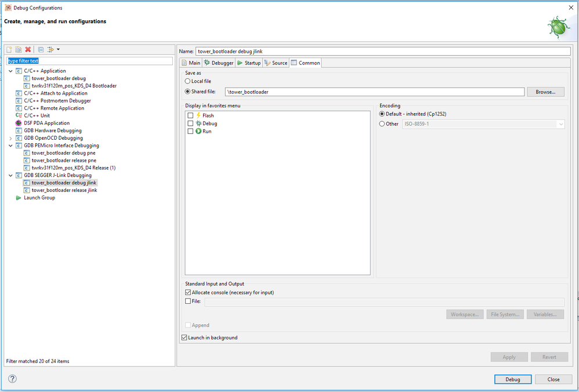
Task: Collapse the C/C++ Application tree node
Action: tap(10, 71)
